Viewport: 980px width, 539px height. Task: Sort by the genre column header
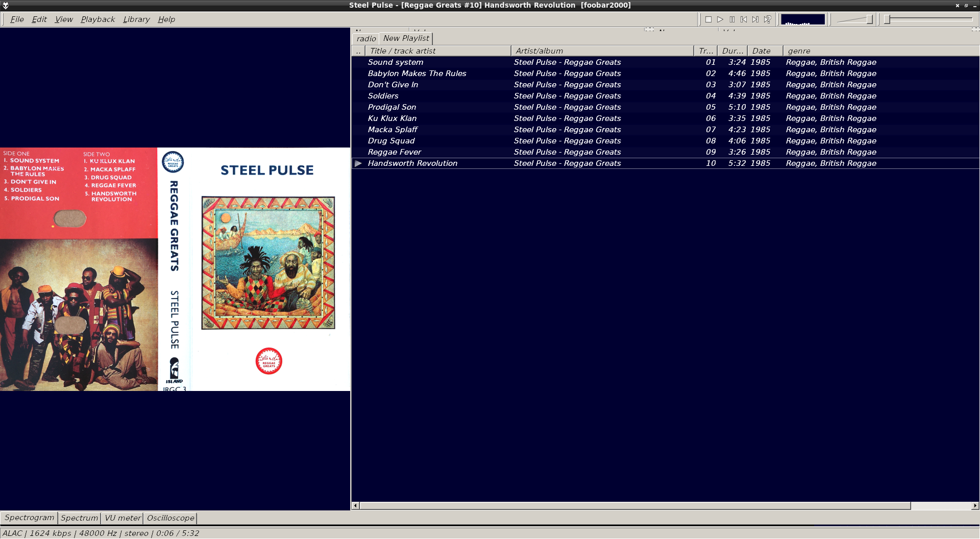(x=881, y=51)
